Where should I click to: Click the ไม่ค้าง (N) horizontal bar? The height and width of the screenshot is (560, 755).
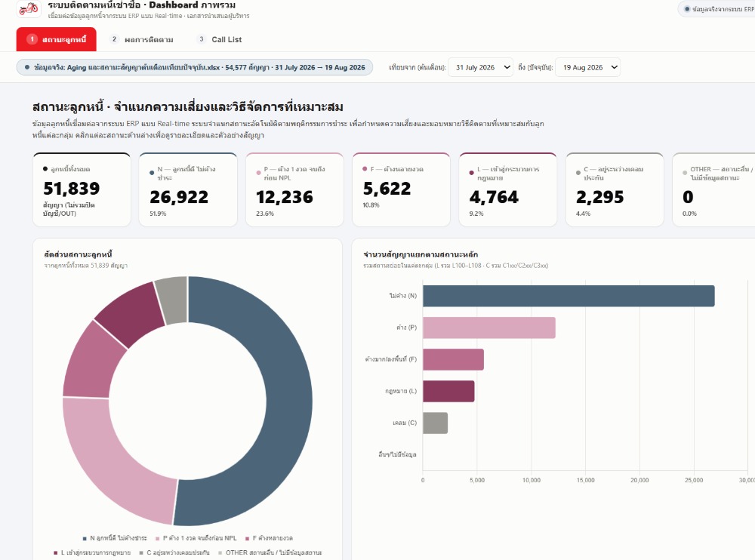pyautogui.click(x=569, y=296)
